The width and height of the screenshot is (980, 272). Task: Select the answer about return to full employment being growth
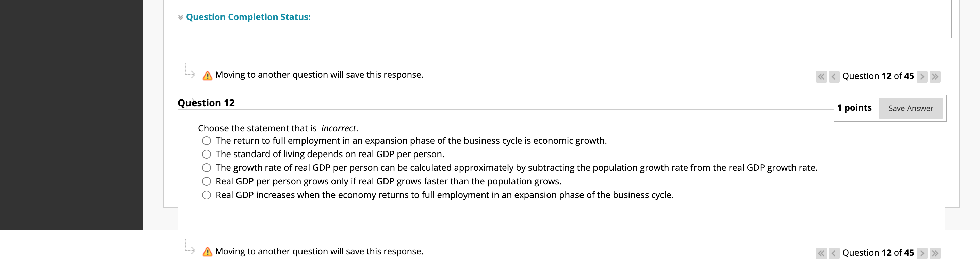[x=206, y=141]
